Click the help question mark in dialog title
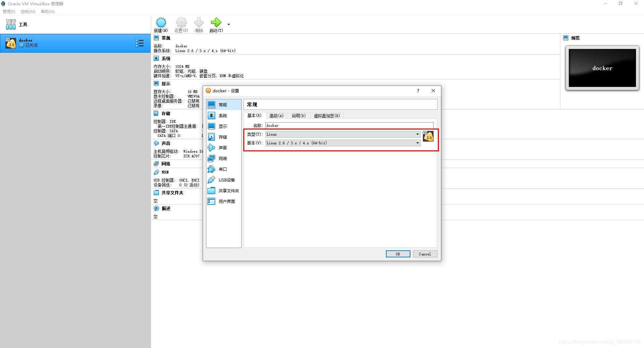The image size is (644, 348). point(418,91)
